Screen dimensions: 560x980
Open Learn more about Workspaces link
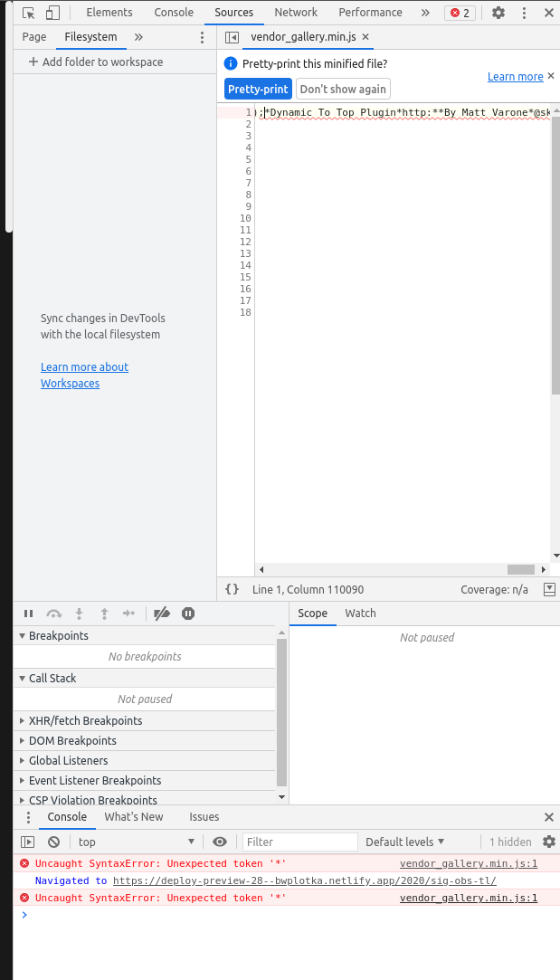point(84,375)
